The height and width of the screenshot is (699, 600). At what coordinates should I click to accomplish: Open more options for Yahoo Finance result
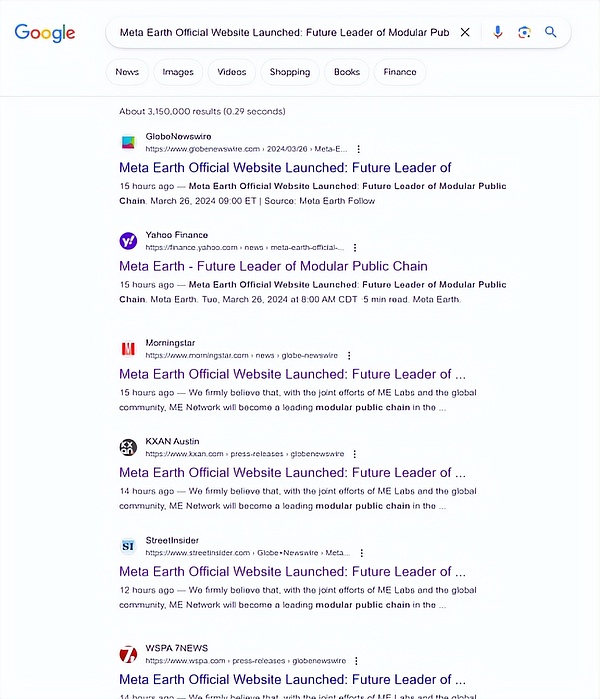[x=354, y=248]
